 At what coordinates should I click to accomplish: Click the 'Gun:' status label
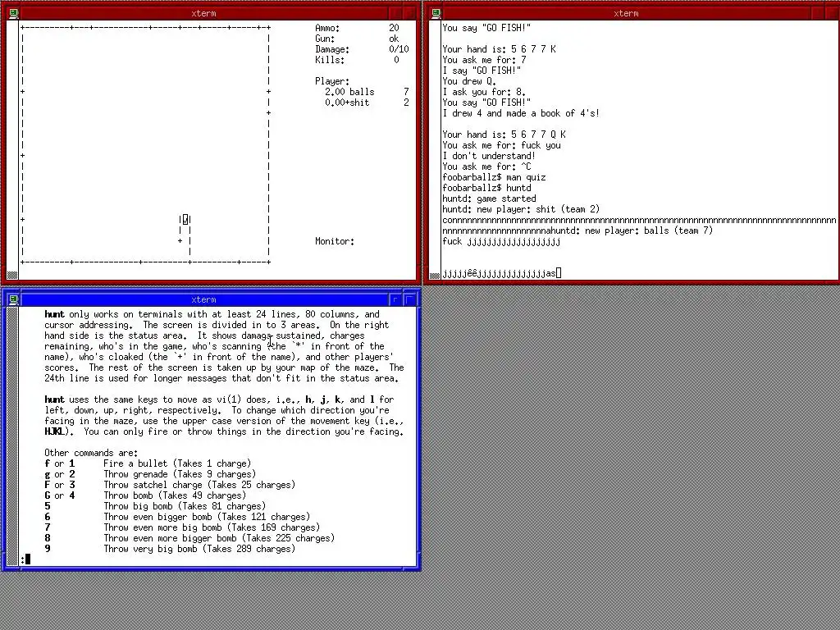[x=325, y=39]
